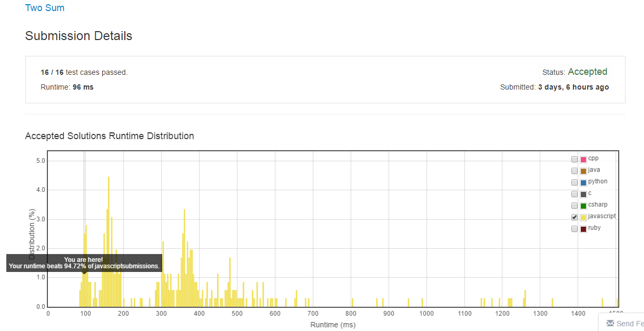Check the c language checkbox

[x=574, y=194]
